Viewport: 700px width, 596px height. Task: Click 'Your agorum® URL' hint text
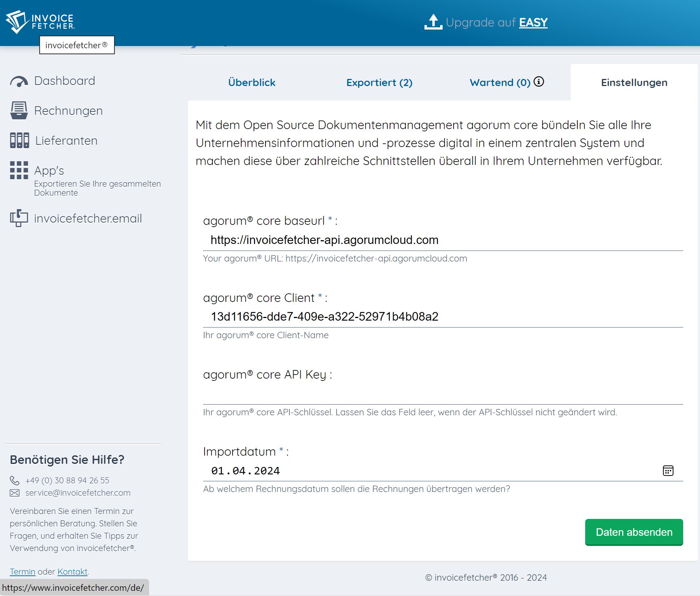click(x=335, y=259)
